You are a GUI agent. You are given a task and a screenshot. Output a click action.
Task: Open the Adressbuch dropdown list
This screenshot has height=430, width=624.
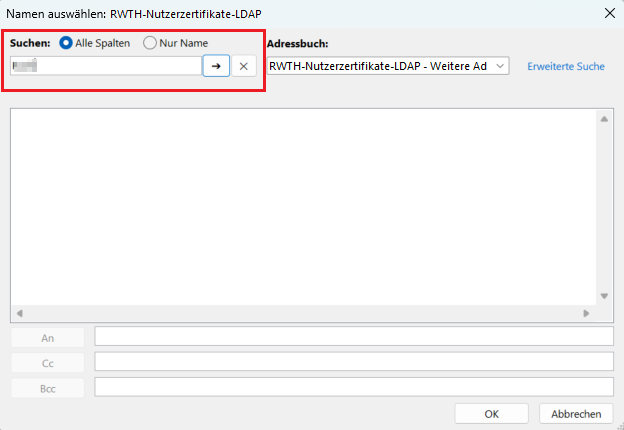[x=388, y=66]
